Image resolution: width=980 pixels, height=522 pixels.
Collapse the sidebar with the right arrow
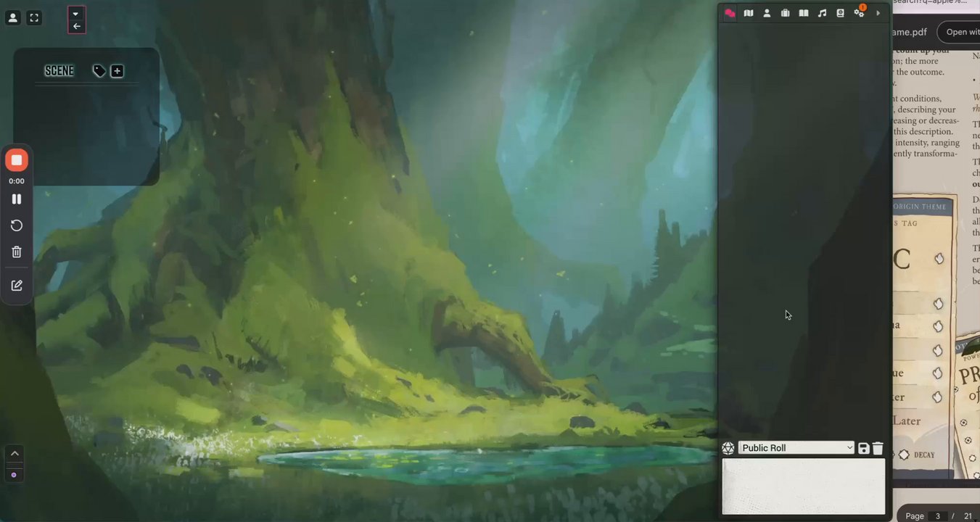878,13
